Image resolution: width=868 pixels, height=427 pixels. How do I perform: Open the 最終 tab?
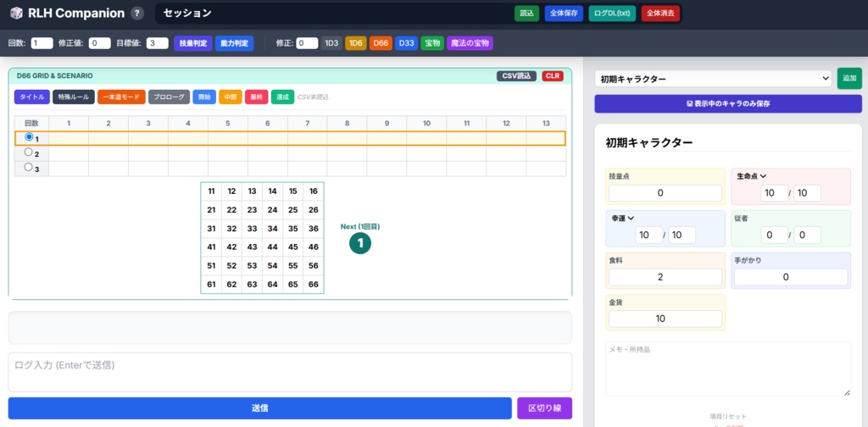point(256,97)
